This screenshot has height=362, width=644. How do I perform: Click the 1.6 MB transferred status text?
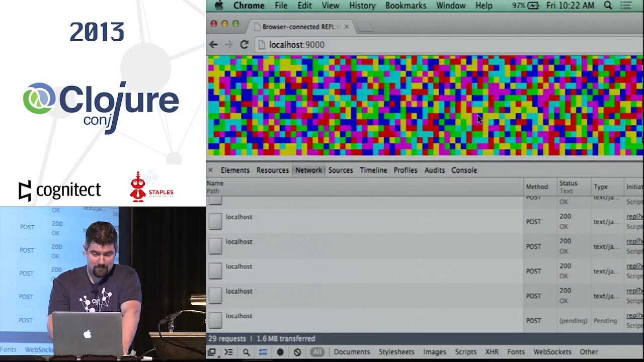coord(286,339)
